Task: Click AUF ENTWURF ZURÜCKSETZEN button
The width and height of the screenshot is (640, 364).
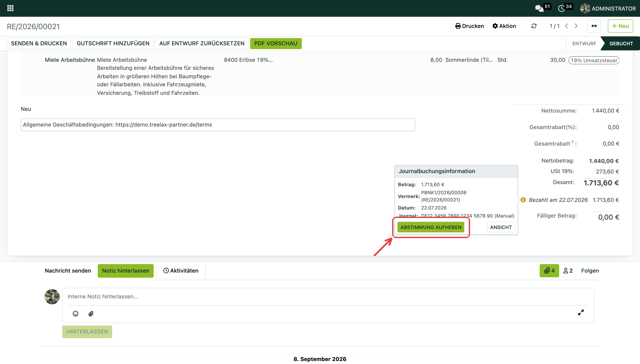Action: coord(202,44)
